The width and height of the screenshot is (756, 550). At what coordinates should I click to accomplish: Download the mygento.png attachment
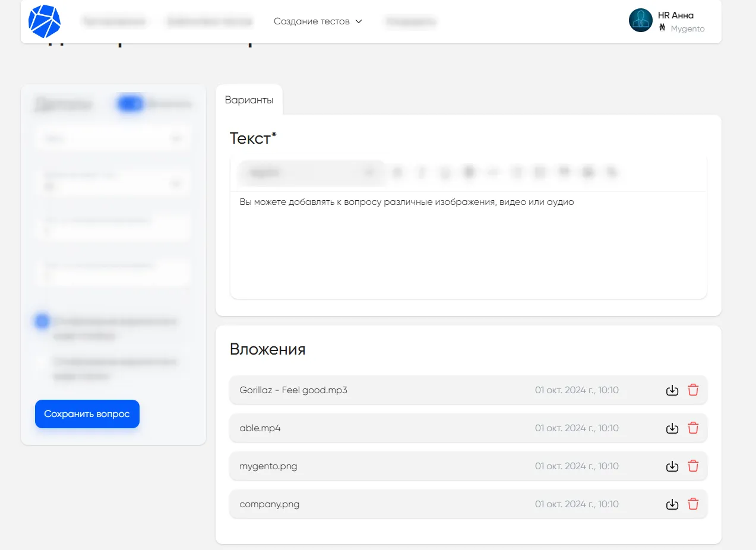point(672,466)
